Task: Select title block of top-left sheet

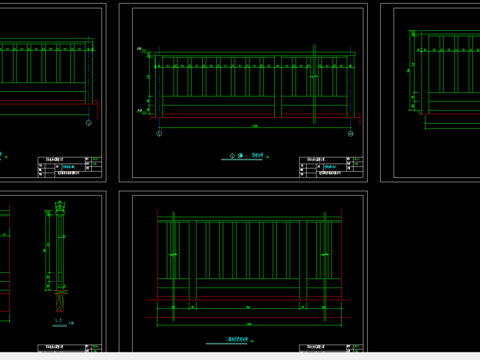Action: (70, 167)
